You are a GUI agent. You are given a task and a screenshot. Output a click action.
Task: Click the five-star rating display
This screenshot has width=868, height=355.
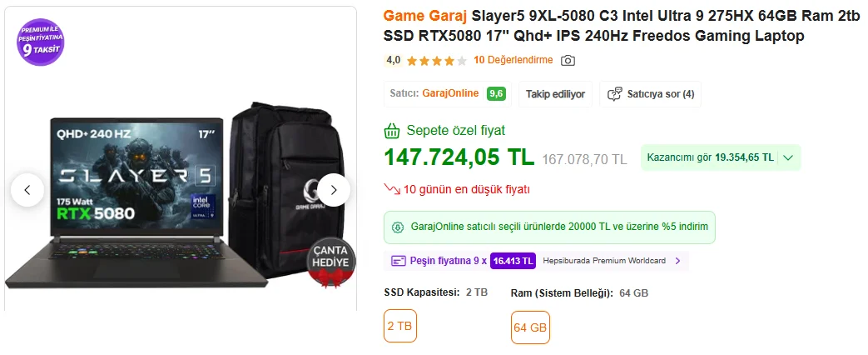click(x=437, y=61)
